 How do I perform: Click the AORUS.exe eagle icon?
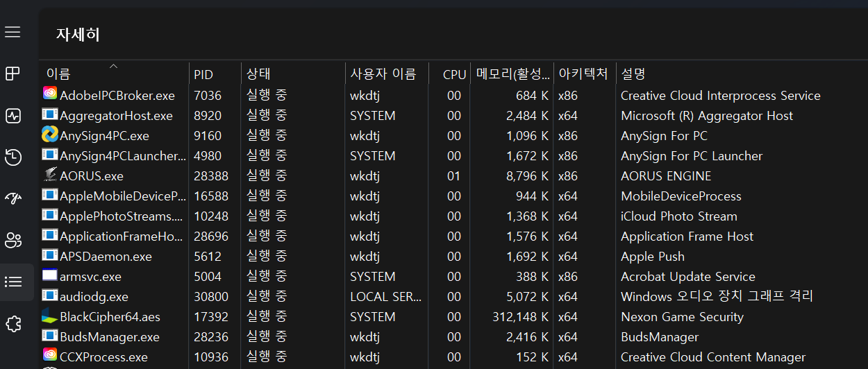(50, 174)
